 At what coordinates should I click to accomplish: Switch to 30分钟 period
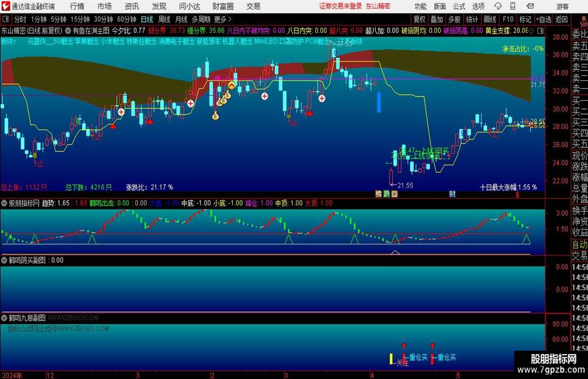coord(103,19)
